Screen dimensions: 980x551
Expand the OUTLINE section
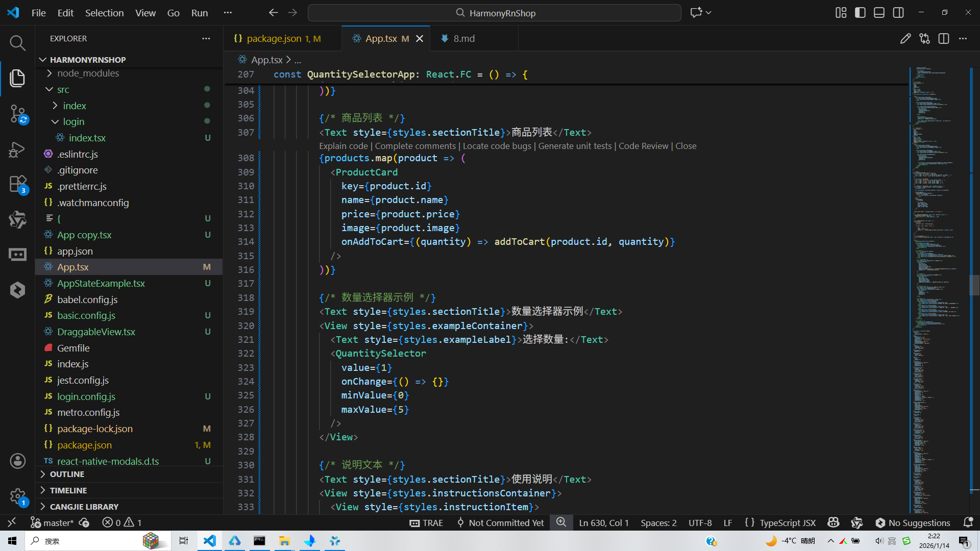point(67,474)
